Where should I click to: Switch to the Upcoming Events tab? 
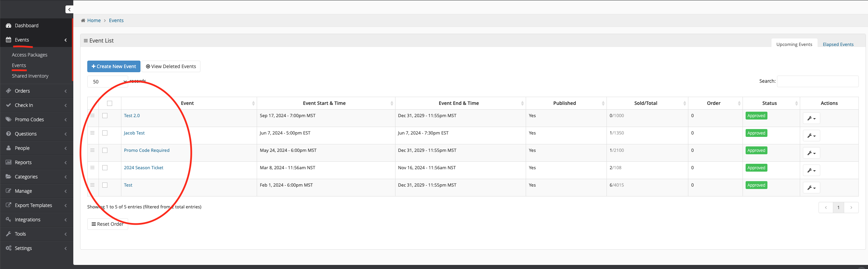pos(794,44)
